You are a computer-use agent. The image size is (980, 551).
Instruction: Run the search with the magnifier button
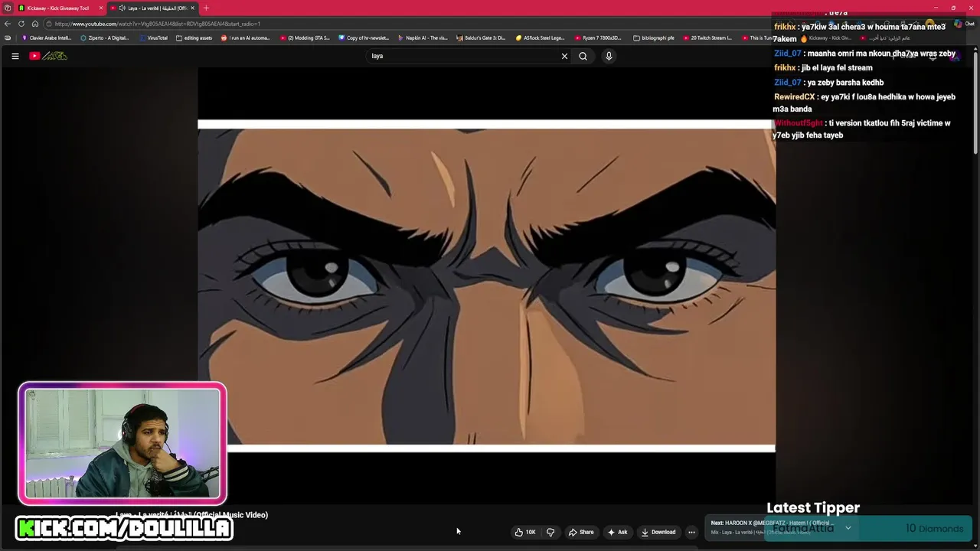pos(583,56)
